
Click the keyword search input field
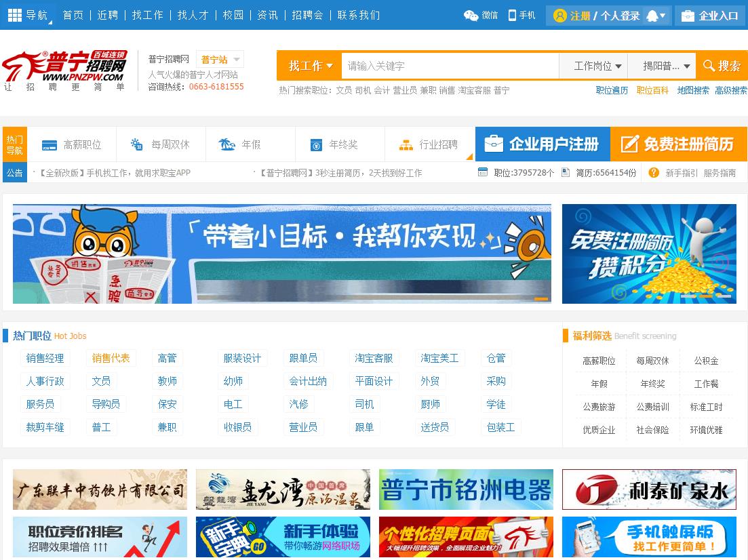[x=450, y=66]
